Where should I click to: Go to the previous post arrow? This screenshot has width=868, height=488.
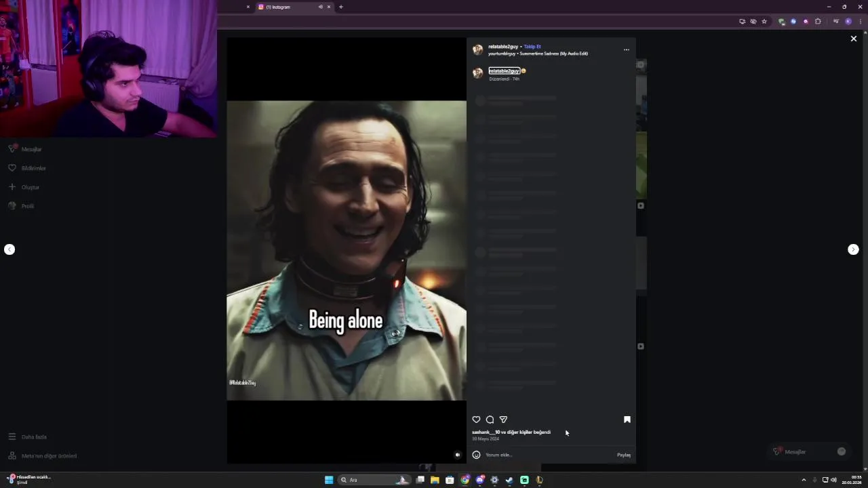click(9, 249)
